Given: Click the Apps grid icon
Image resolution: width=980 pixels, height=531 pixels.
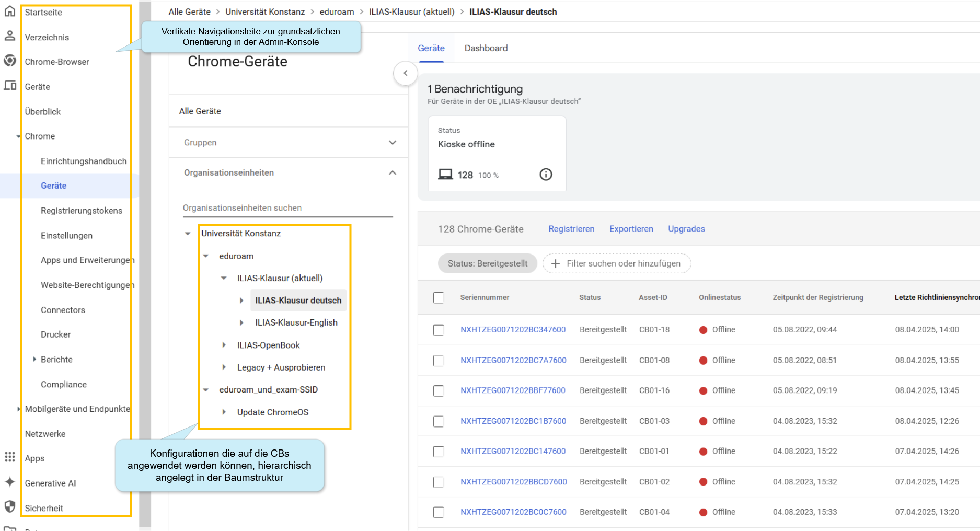Looking at the screenshot, I should point(10,457).
